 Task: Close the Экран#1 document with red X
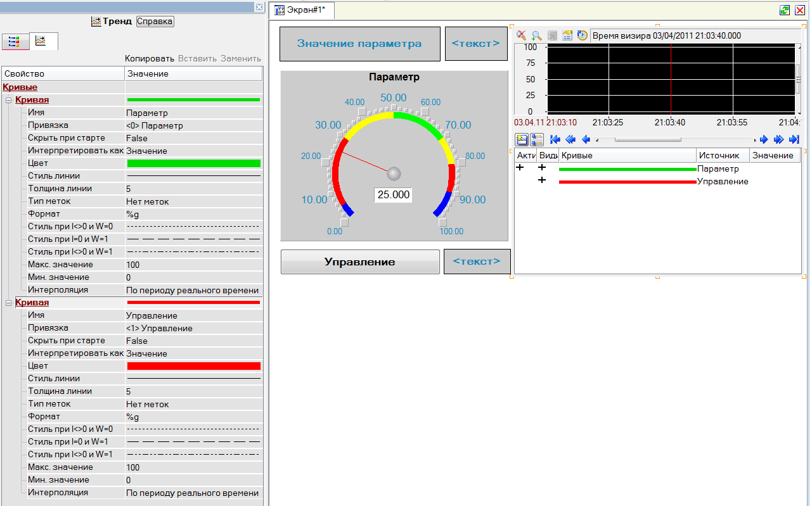[800, 9]
